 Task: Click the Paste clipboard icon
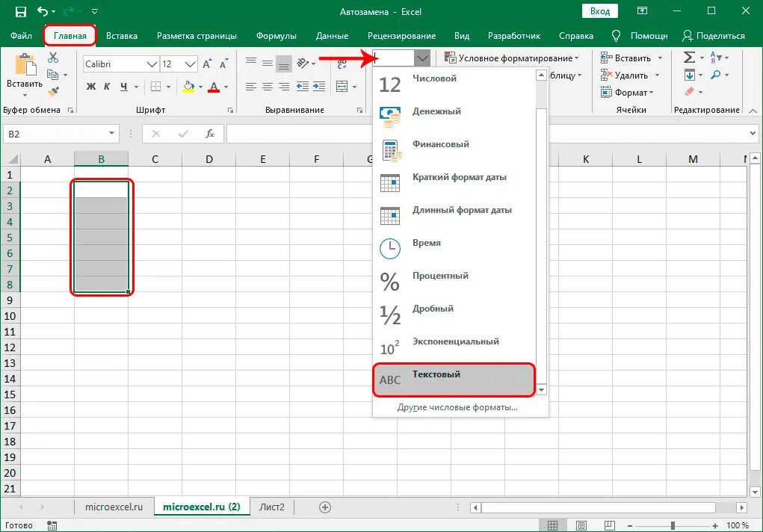coord(25,65)
